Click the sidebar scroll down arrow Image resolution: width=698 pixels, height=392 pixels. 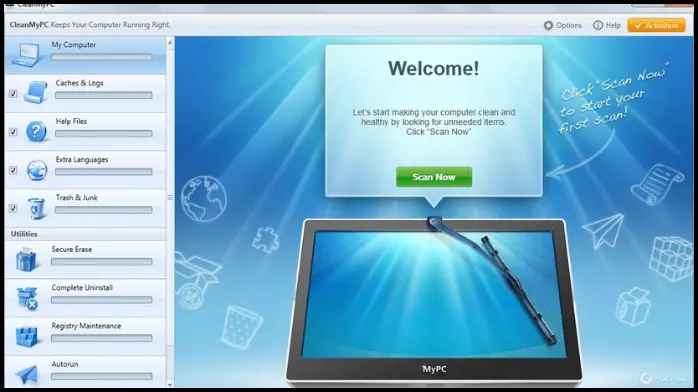pyautogui.click(x=170, y=384)
